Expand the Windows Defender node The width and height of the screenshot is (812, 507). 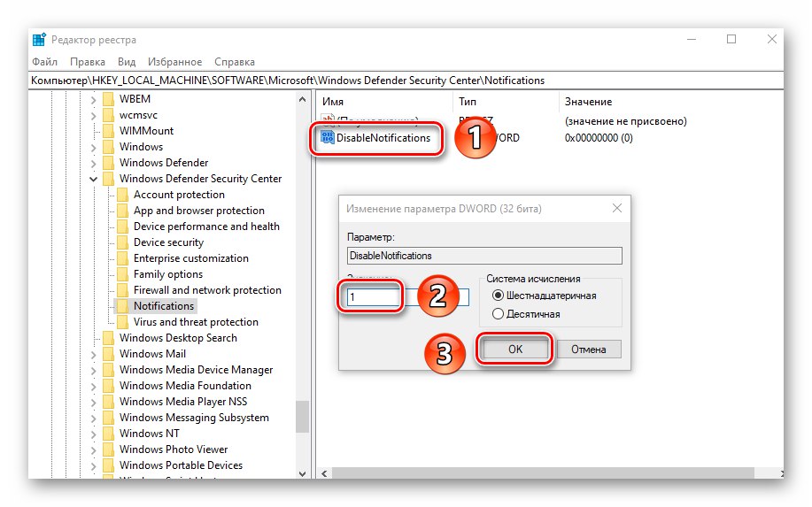pos(93,164)
